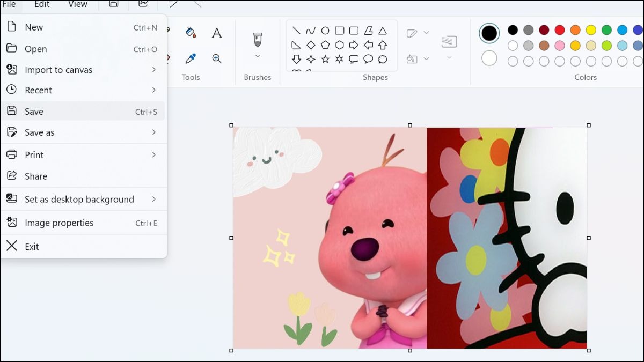Image resolution: width=644 pixels, height=362 pixels.
Task: Pick the yellow palette swatch
Action: pos(591,30)
